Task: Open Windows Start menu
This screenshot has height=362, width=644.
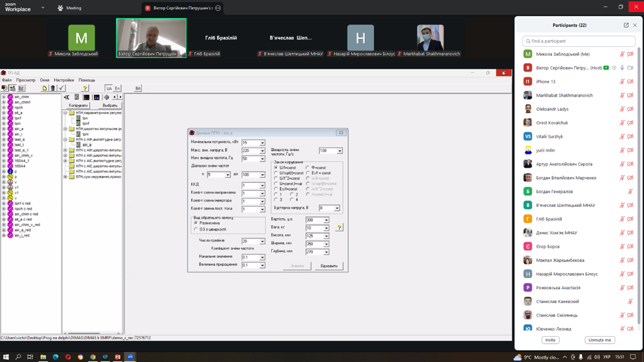Action: click(6, 357)
